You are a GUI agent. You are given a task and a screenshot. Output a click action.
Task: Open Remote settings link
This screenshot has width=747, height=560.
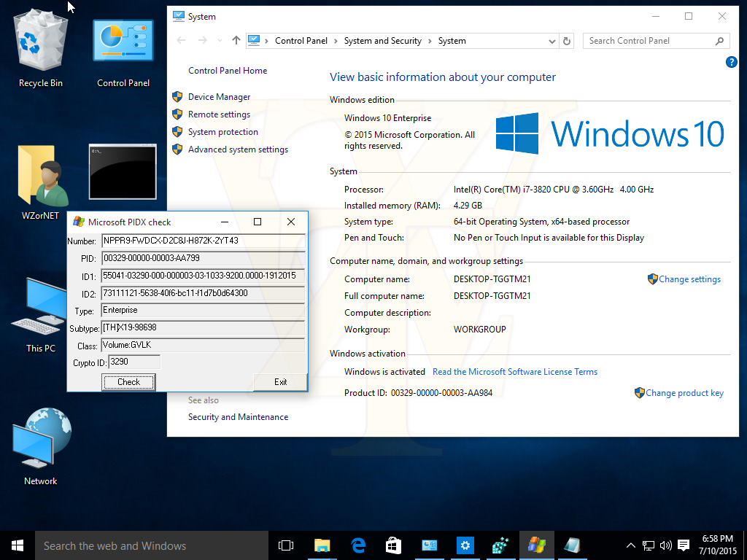click(219, 114)
